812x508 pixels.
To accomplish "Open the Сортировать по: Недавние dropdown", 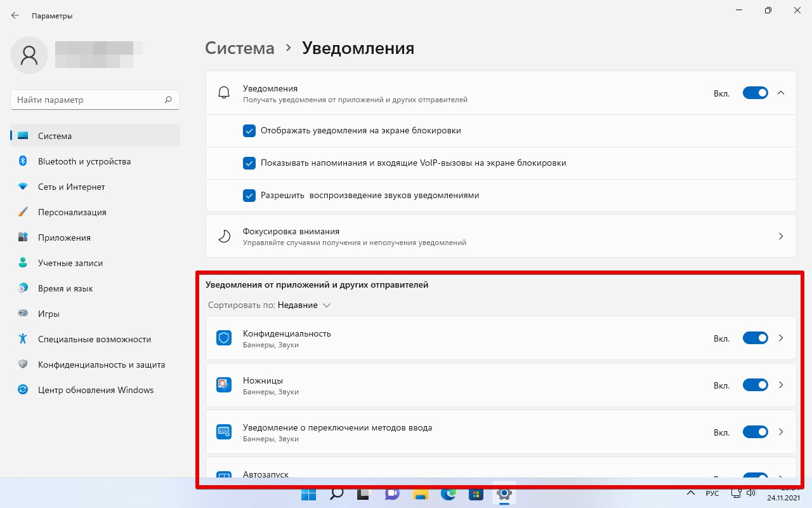I will (x=270, y=305).
